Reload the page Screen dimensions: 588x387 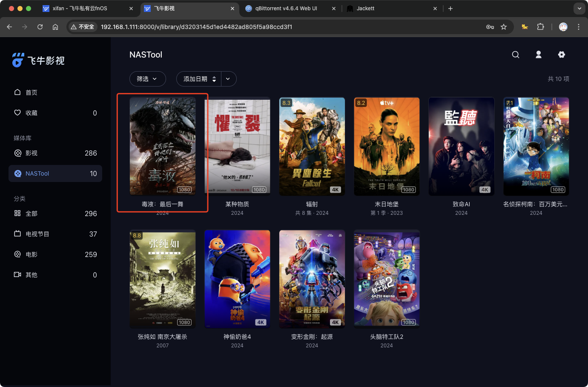(40, 27)
